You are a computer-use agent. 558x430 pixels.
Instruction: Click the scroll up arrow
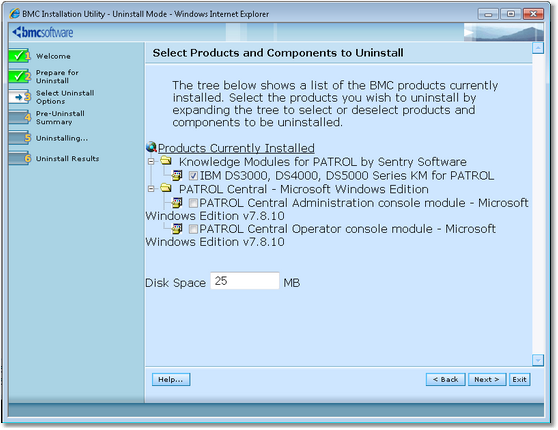point(538,48)
